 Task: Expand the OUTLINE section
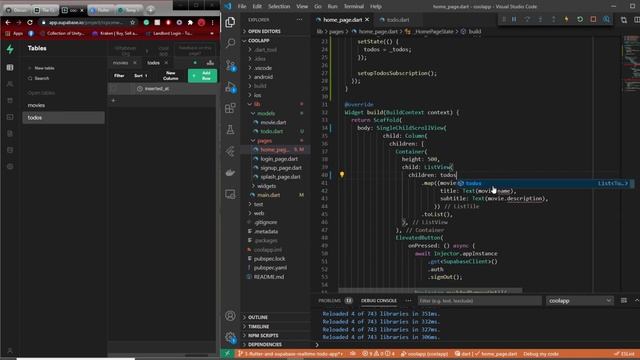[258, 317]
